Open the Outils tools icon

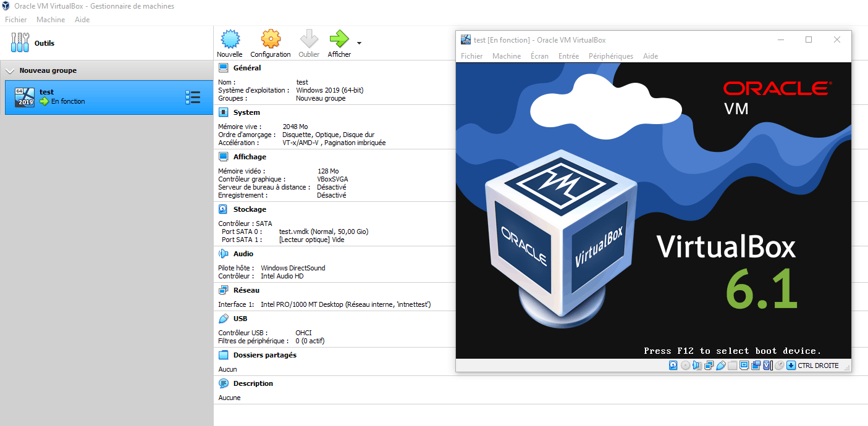pos(20,43)
